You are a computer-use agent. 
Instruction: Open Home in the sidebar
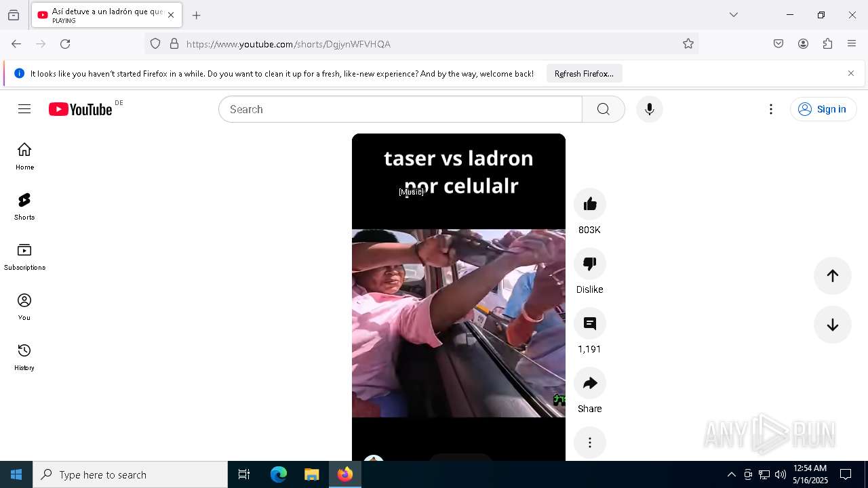[x=24, y=157]
